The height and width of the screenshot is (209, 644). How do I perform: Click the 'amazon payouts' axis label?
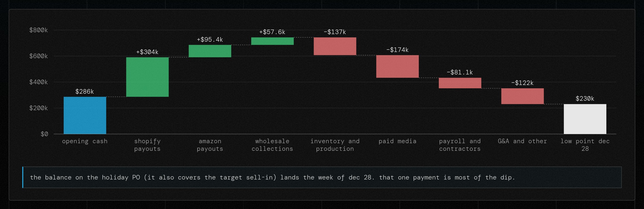pyautogui.click(x=210, y=145)
